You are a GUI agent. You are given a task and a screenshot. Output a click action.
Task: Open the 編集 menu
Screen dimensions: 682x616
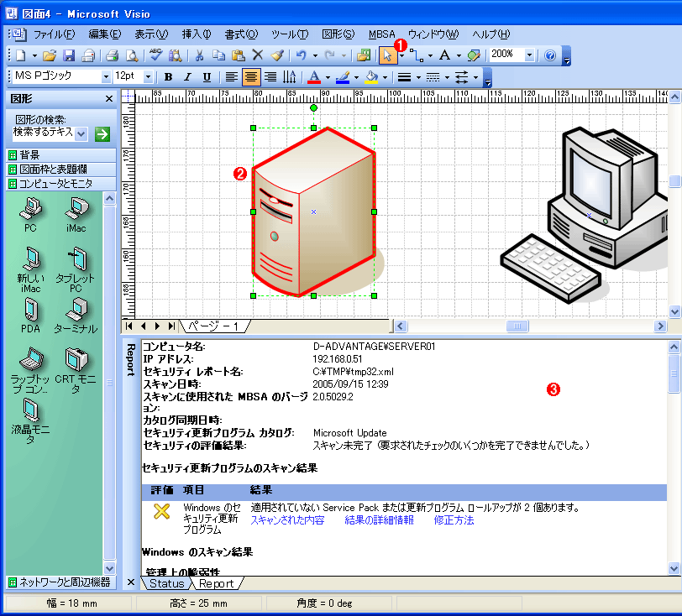click(x=104, y=34)
